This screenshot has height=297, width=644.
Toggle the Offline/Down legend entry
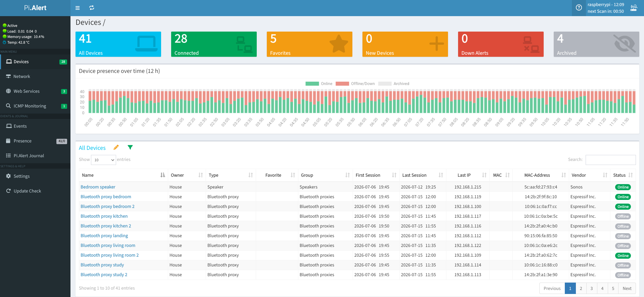355,84
